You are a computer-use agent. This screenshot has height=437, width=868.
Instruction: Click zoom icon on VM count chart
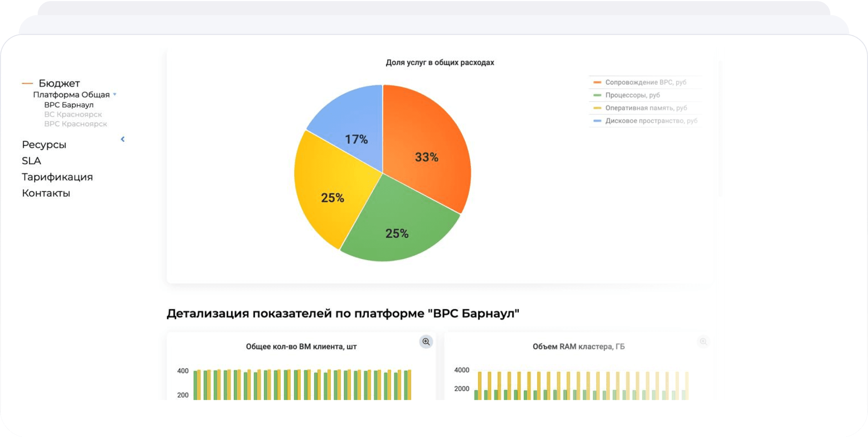click(426, 342)
